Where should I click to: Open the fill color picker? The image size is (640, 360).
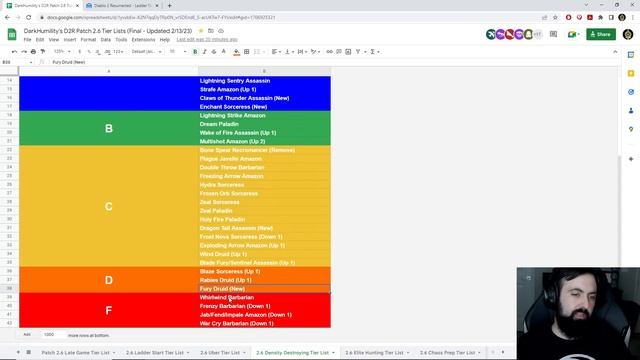click(x=236, y=52)
